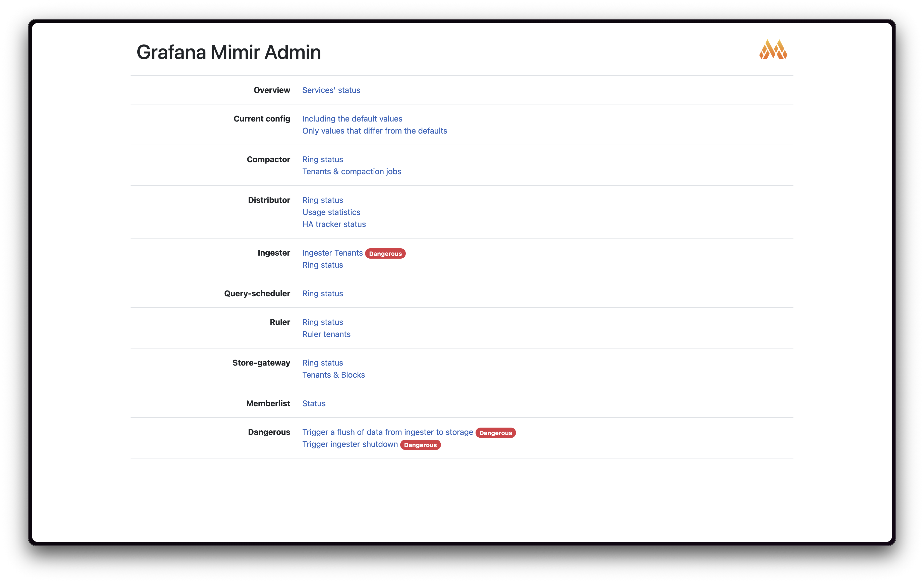924x583 pixels.
Task: Trigger a flush of data from ingester to storage
Action: tap(387, 432)
